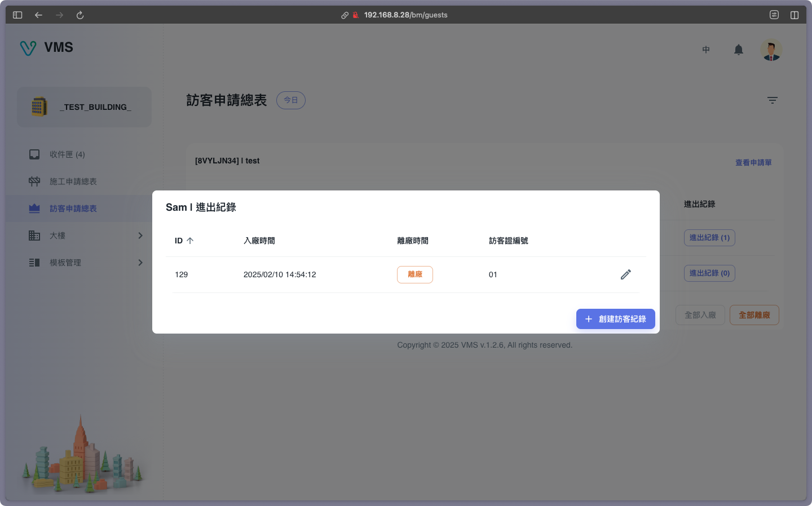Open the filter list icon
This screenshot has height=506, width=812.
tap(772, 100)
